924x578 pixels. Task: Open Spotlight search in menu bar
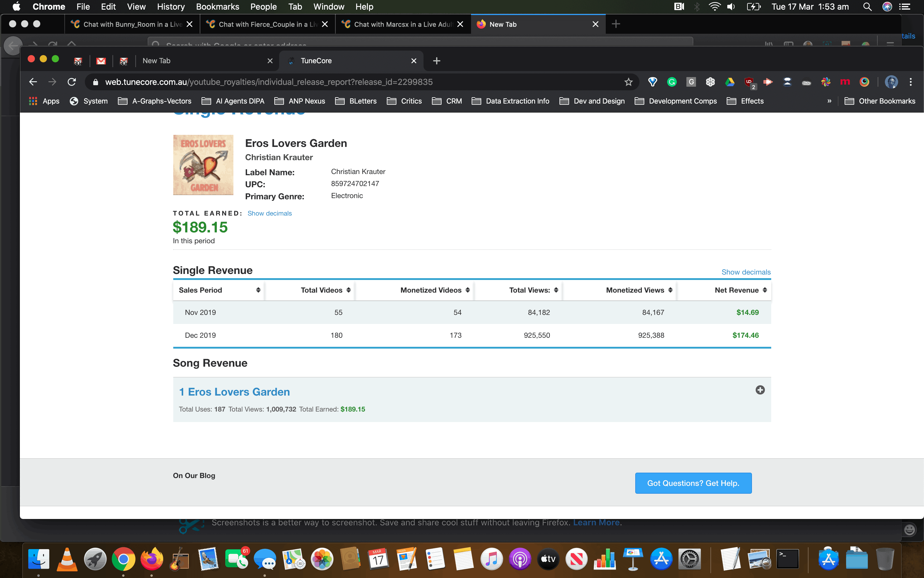[x=867, y=7]
